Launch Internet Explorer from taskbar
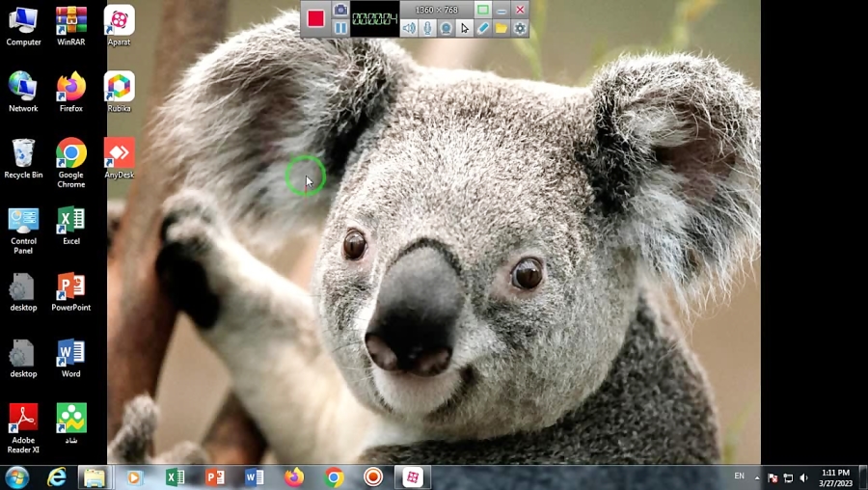 tap(57, 477)
